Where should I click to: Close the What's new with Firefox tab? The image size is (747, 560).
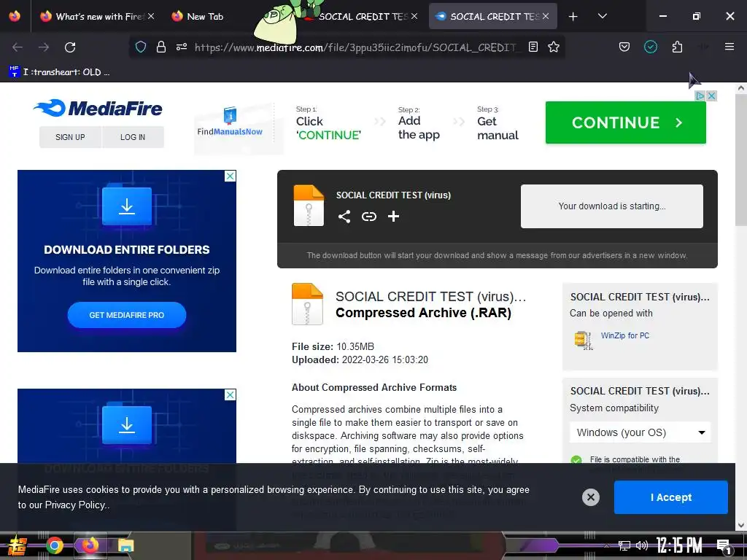point(150,16)
